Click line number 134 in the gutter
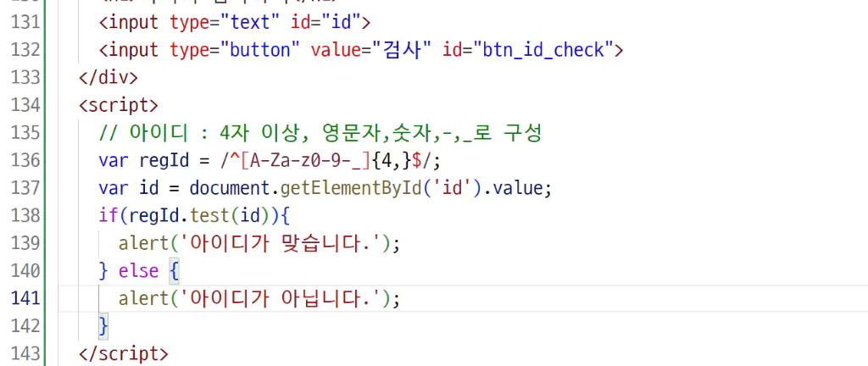 (x=25, y=106)
